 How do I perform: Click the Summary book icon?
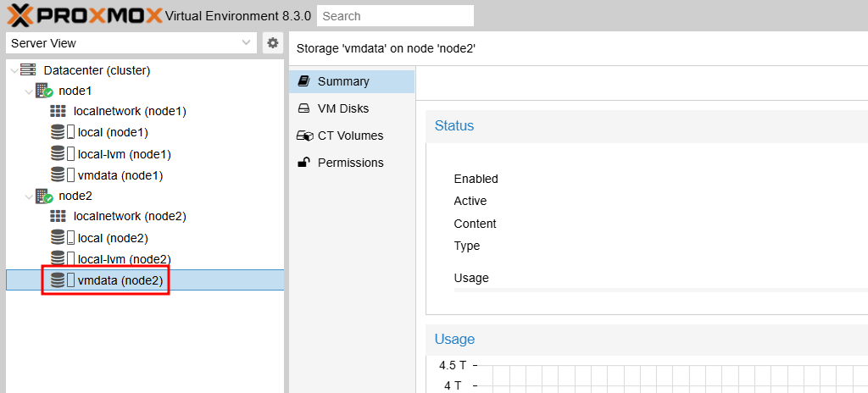coord(303,81)
